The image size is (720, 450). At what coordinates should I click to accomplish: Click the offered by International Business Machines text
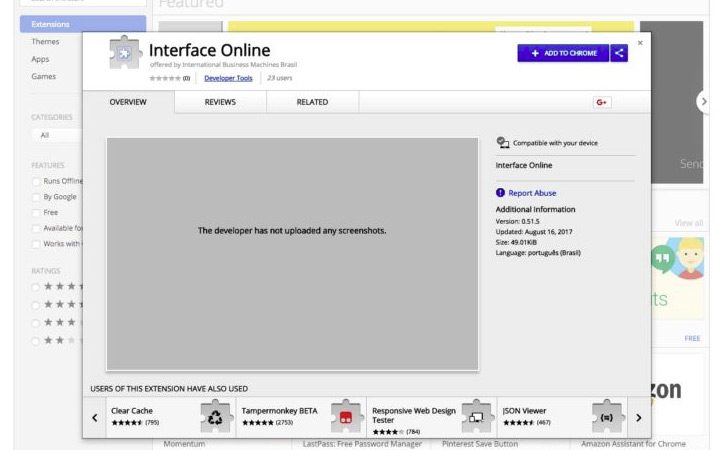click(224, 65)
